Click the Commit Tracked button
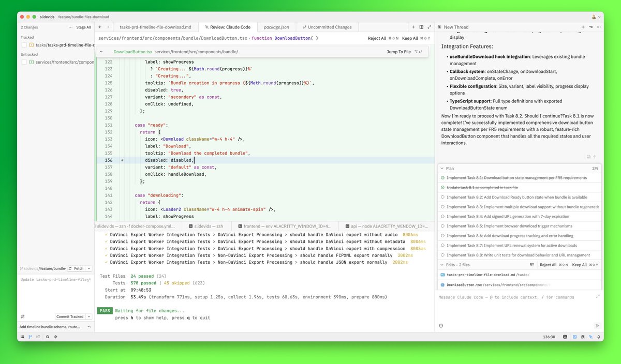621x364 pixels. pyautogui.click(x=70, y=316)
